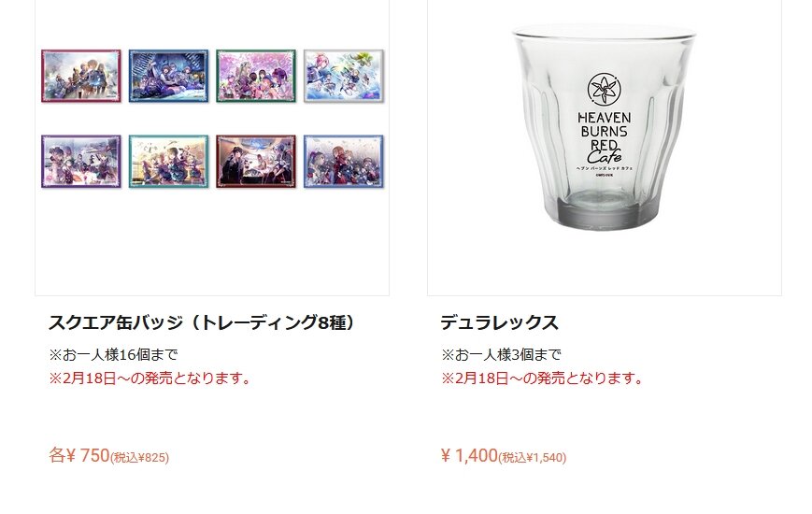Viewport: 812px width, 514px height.
Task: Open the デュラレックス product title
Action: pos(499,322)
